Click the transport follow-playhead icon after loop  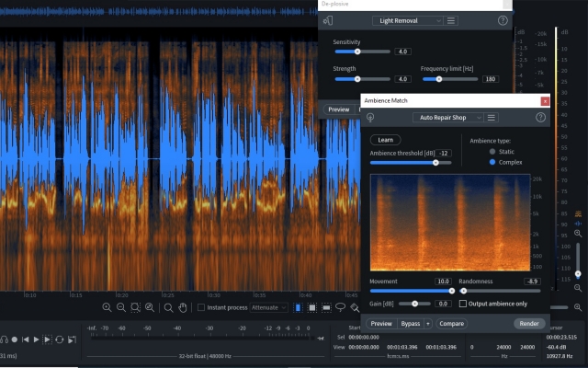point(72,339)
